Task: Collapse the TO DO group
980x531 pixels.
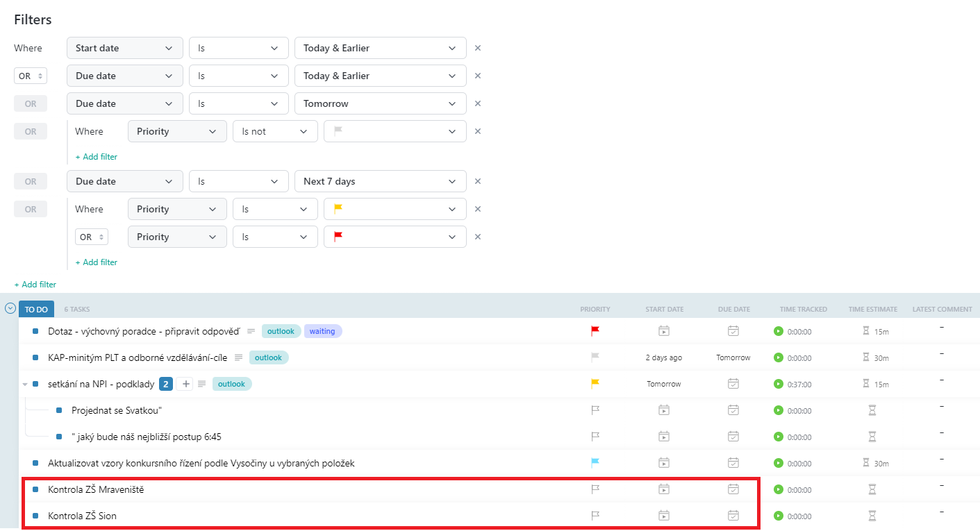Action: pyautogui.click(x=10, y=308)
